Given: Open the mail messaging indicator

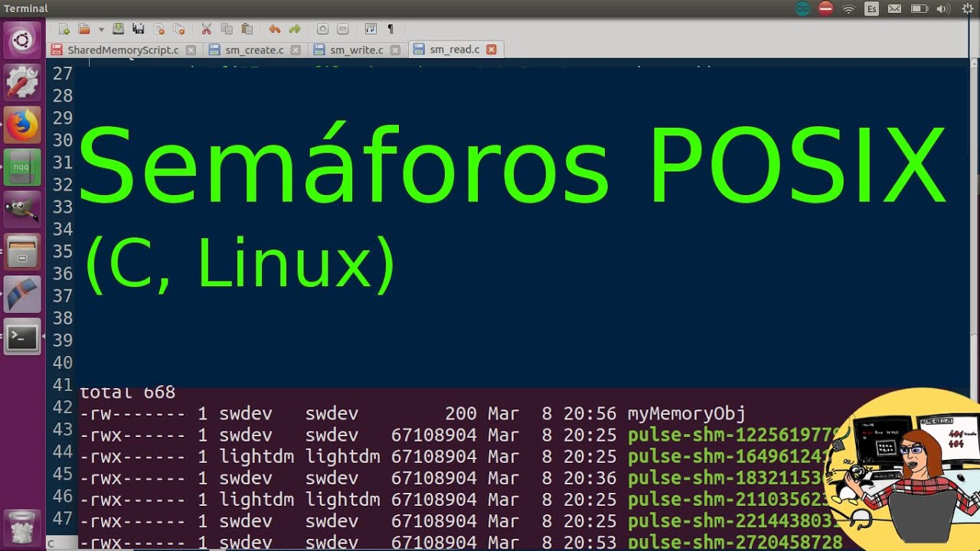Looking at the screenshot, I should pos(894,8).
